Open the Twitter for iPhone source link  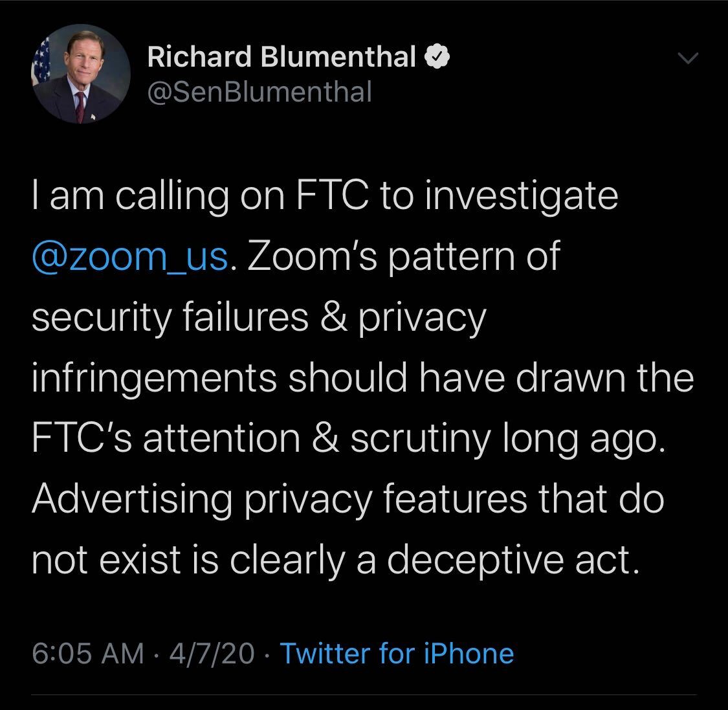pos(396,653)
